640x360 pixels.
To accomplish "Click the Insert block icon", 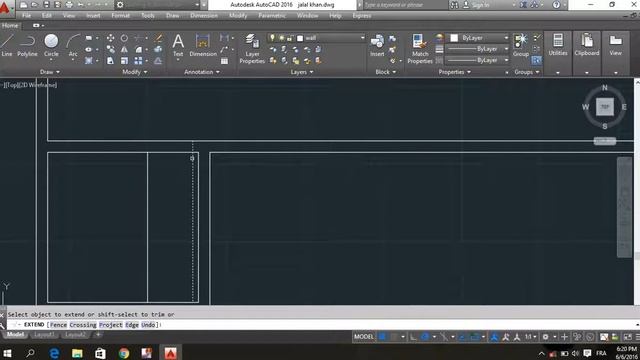I will click(377, 45).
